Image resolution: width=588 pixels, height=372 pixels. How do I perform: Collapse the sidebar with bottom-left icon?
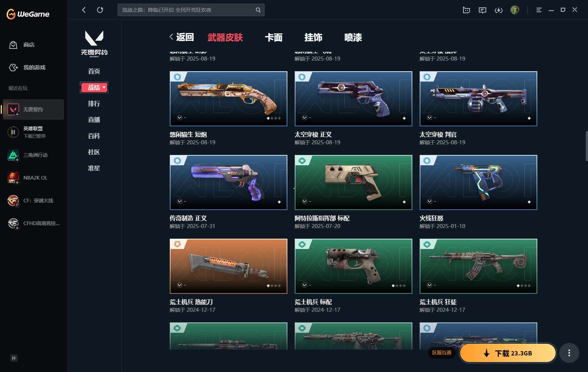[14, 358]
